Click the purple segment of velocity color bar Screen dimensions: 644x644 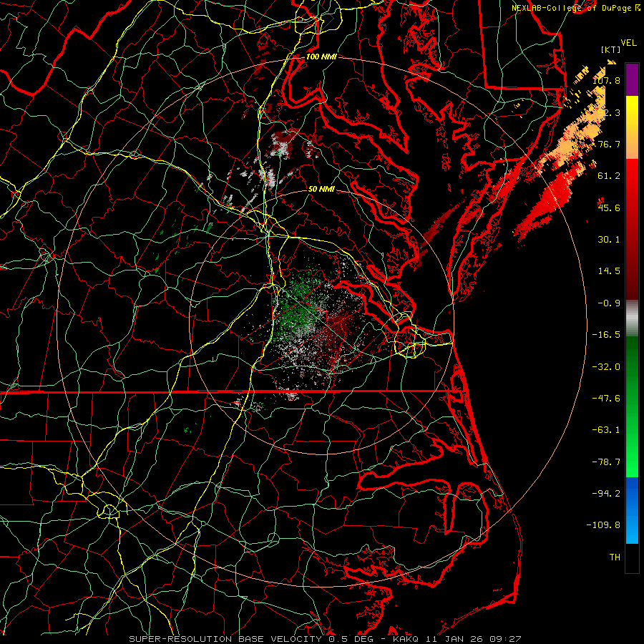(632, 79)
